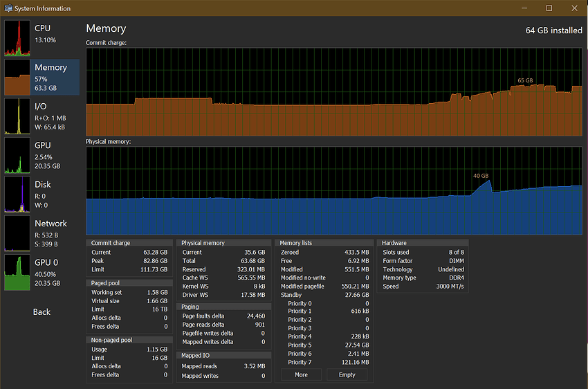Open the GPU usage graph thumbnail
Image resolution: width=588 pixels, height=389 pixels.
(x=17, y=155)
